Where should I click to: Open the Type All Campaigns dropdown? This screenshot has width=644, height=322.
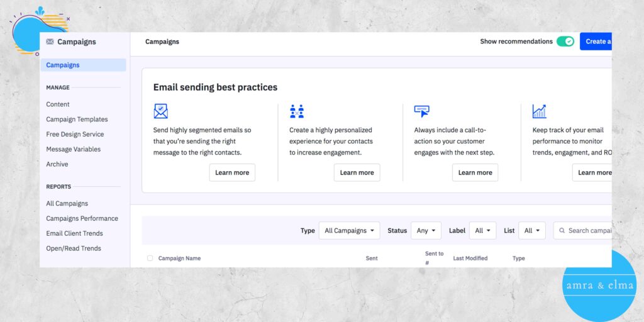(x=349, y=230)
